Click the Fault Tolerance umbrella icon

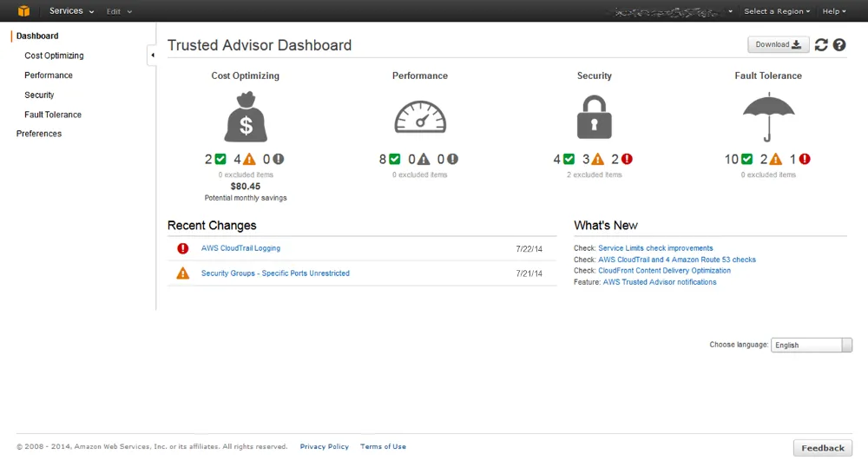tap(768, 116)
